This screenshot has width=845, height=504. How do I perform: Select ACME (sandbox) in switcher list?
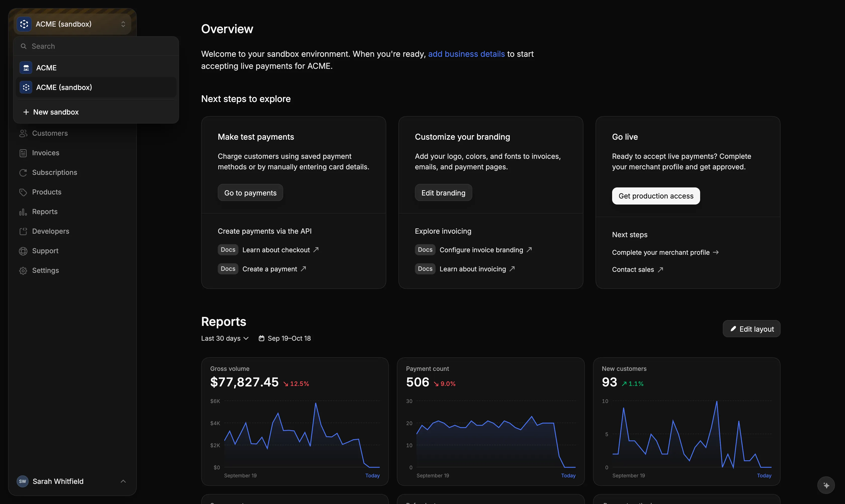[96, 87]
